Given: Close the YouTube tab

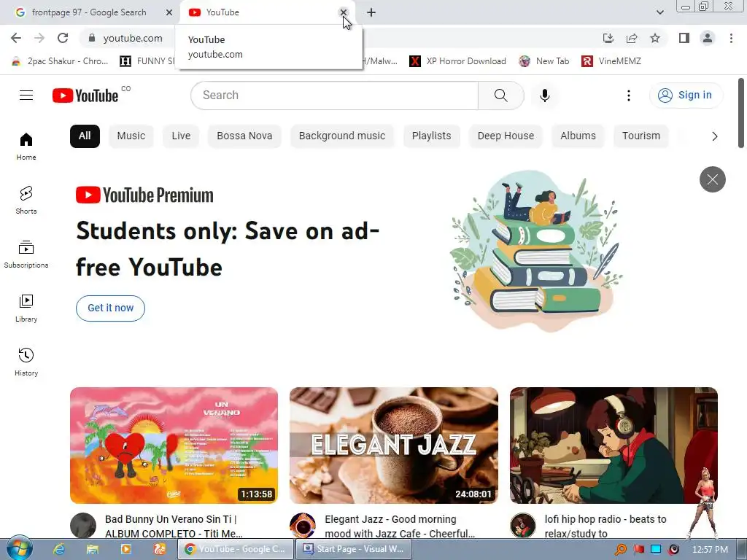Looking at the screenshot, I should (x=343, y=12).
